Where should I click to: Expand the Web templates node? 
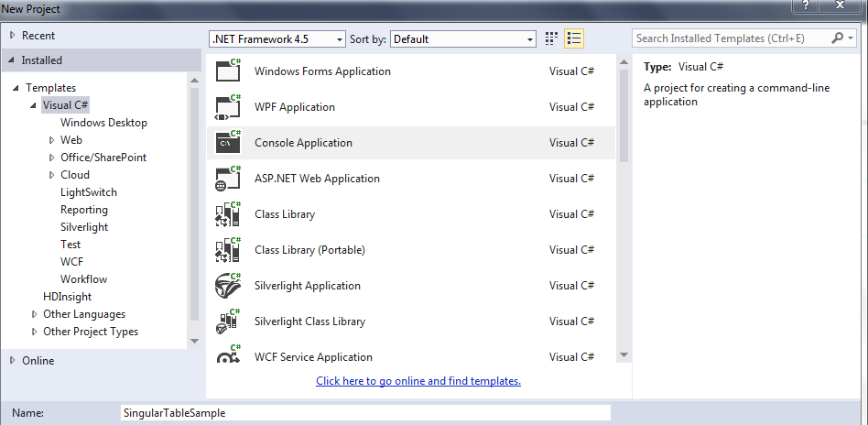point(52,140)
